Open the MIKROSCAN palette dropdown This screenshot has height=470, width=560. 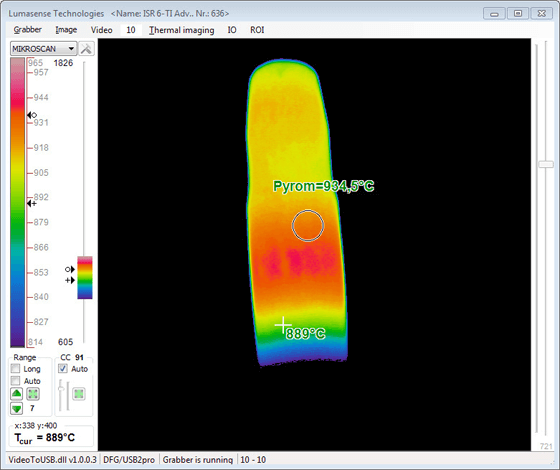point(44,49)
